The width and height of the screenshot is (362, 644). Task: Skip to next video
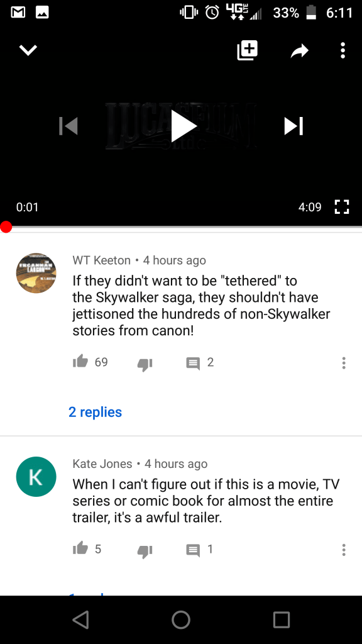294,126
